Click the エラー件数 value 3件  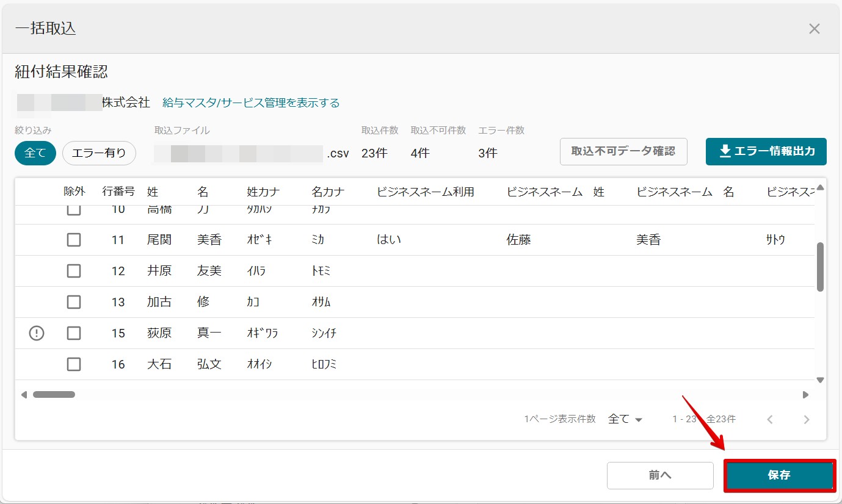coord(488,153)
